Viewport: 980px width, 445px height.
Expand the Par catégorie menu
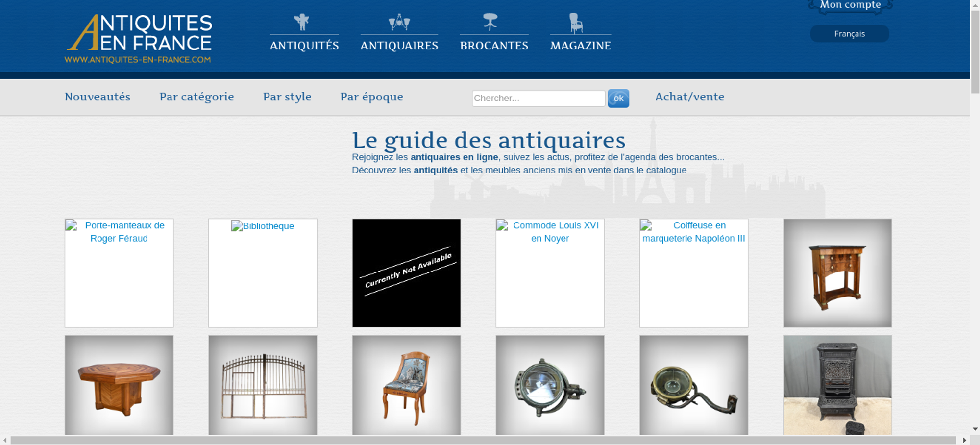click(196, 97)
